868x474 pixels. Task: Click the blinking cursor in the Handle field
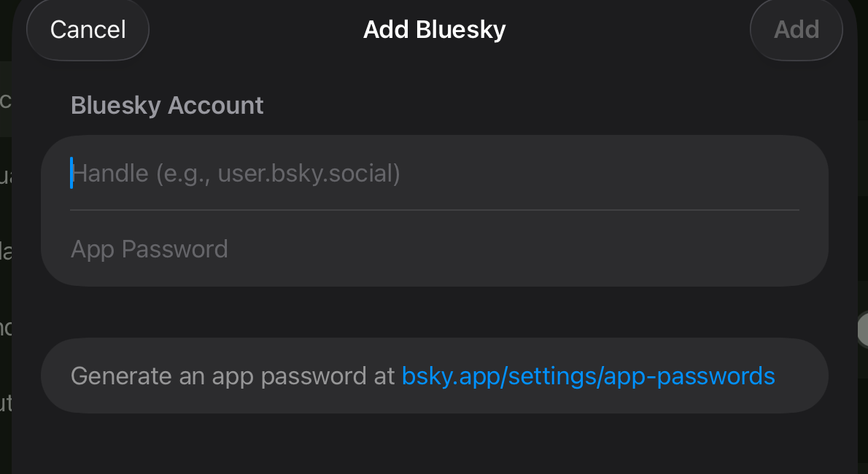[x=71, y=173]
